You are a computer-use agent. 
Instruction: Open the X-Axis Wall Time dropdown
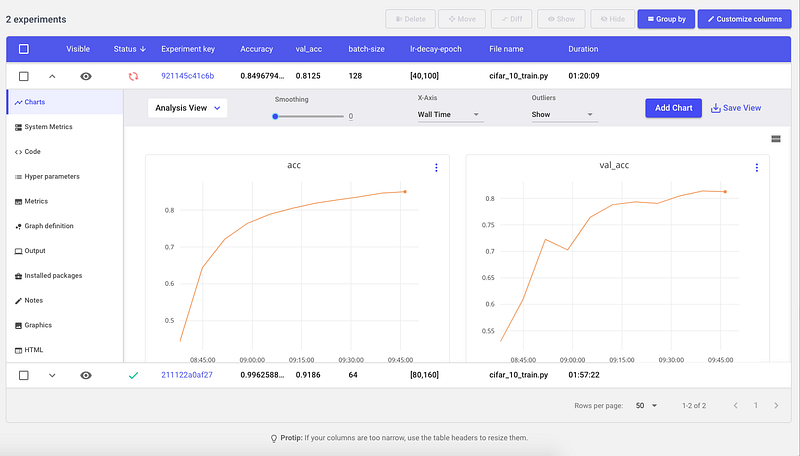pyautogui.click(x=449, y=115)
